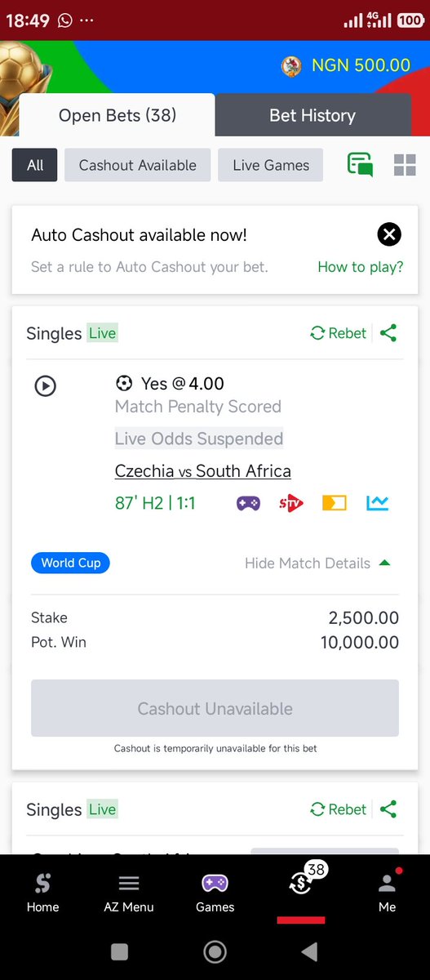The height and width of the screenshot is (980, 430).
Task: Share the Czechia vs South Africa bet
Action: 388,333
